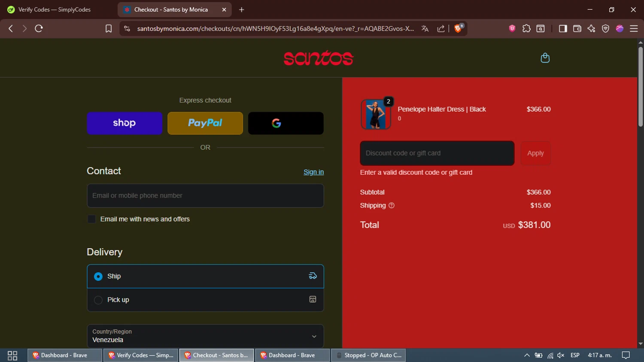This screenshot has width=644, height=362.
Task: Open the shopping bag cart icon
Action: [x=545, y=58]
